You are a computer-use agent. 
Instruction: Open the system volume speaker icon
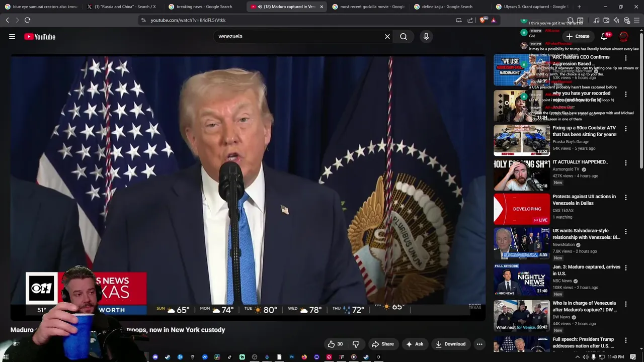click(585, 357)
